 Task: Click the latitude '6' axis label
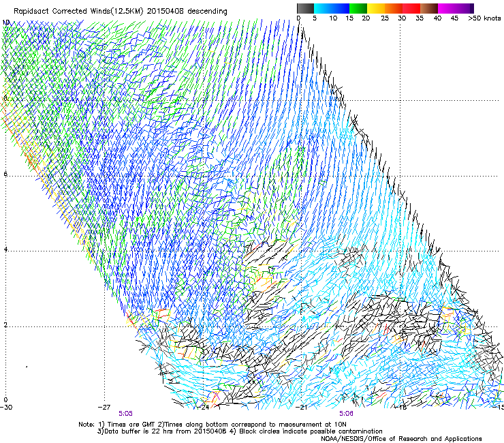click(x=5, y=174)
